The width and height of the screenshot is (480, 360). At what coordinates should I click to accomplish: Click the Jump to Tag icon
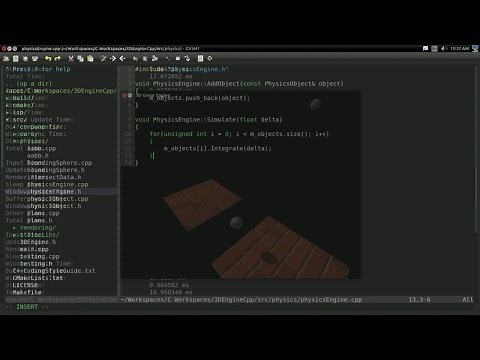(x=187, y=59)
